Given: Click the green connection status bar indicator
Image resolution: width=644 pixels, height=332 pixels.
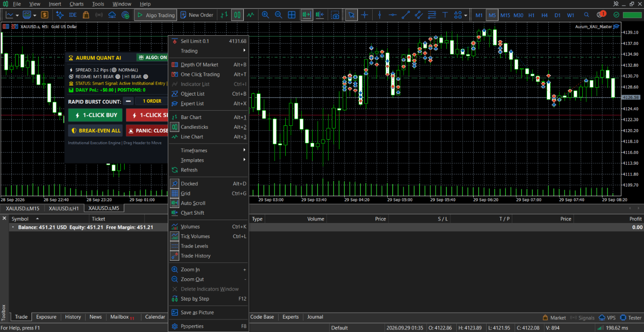Looking at the screenshot, I should (632, 15).
